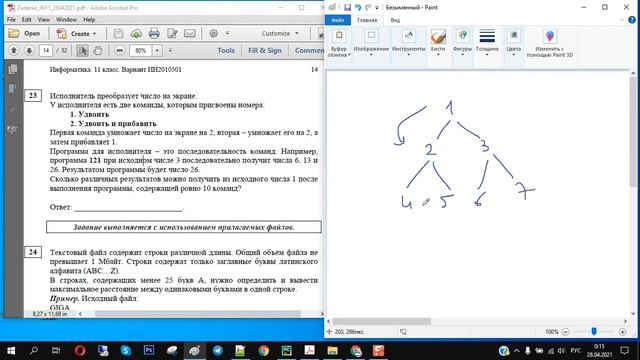This screenshot has width=640, height=360.
Task: Open the File menu in Acrobat
Action: click(11, 20)
